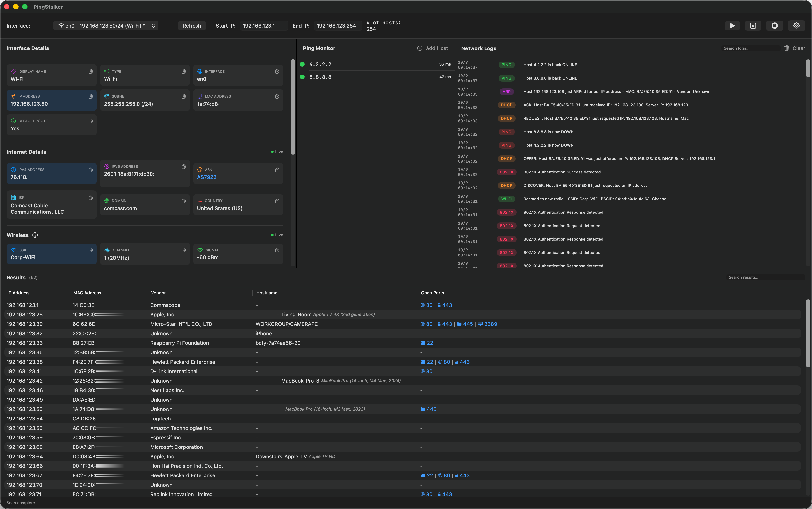Open the Interface en0 Wi-Fi dropdown

[x=106, y=26]
